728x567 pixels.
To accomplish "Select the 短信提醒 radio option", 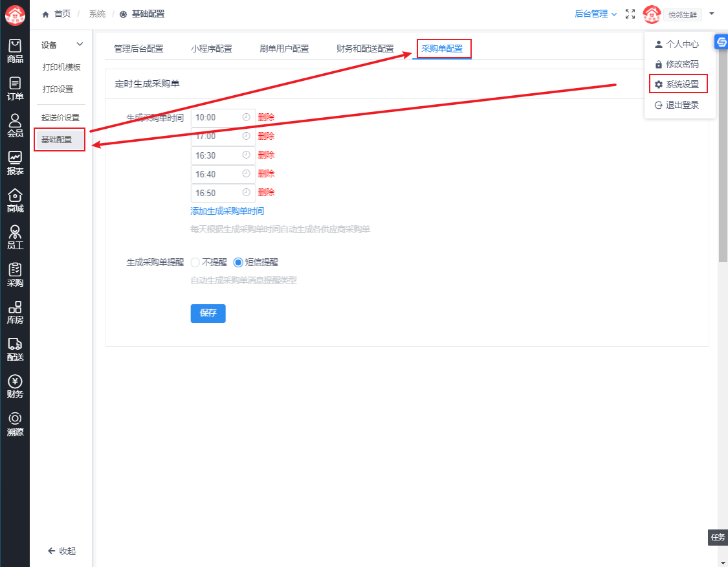I will (238, 262).
